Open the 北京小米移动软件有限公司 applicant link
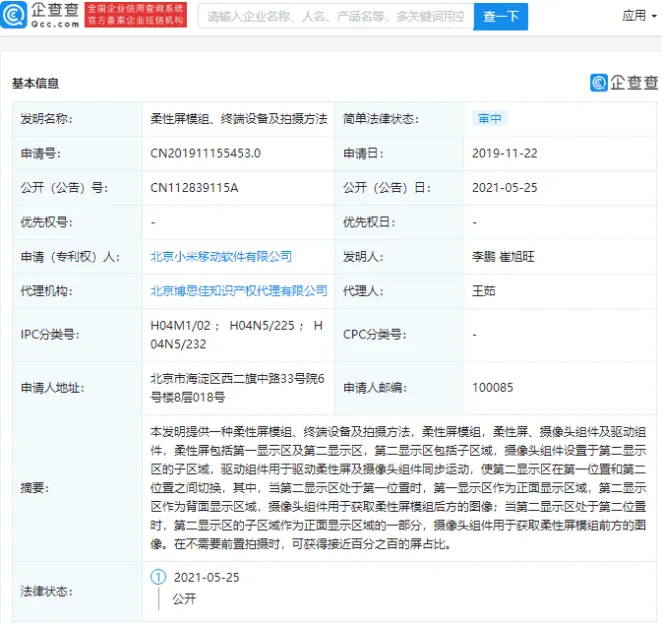This screenshot has width=662, height=624. click(x=220, y=256)
